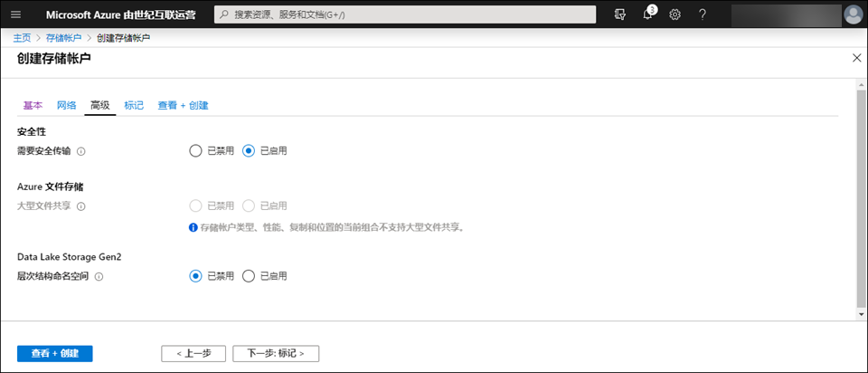Select 已禁用 for 大型文件共享
This screenshot has width=868, height=373.
coord(195,206)
